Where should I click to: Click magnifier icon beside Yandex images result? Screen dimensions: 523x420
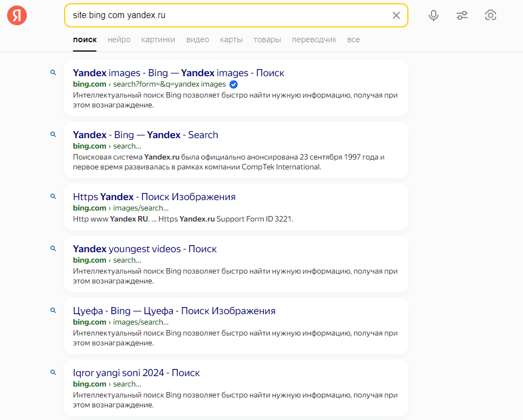click(x=53, y=72)
